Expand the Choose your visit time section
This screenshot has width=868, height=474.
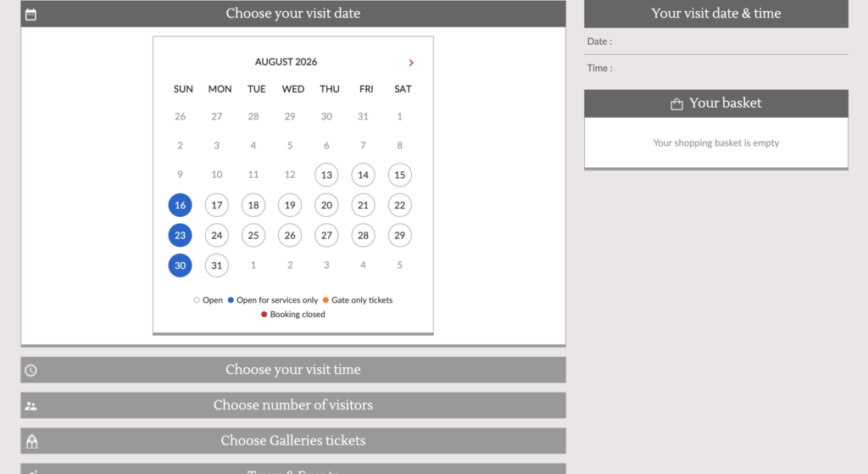292,370
